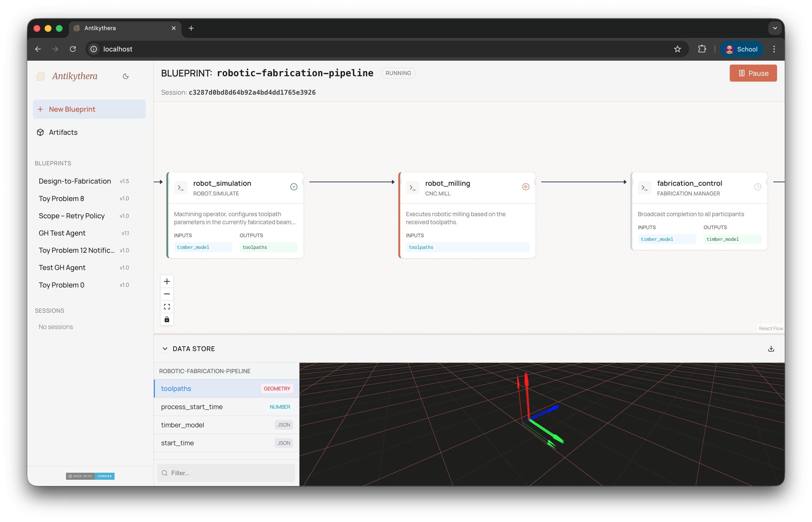
Task: Toggle dark mode moon icon
Action: click(x=126, y=76)
